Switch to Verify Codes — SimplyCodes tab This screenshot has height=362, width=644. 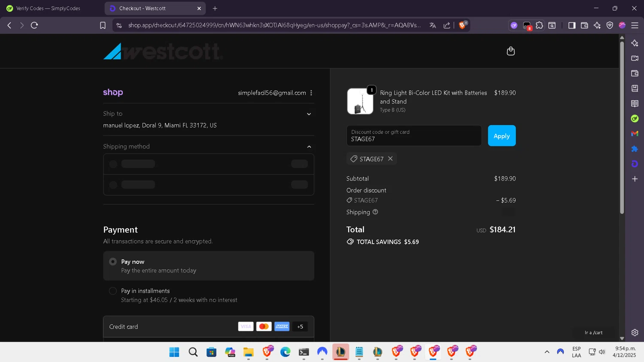pos(48,8)
